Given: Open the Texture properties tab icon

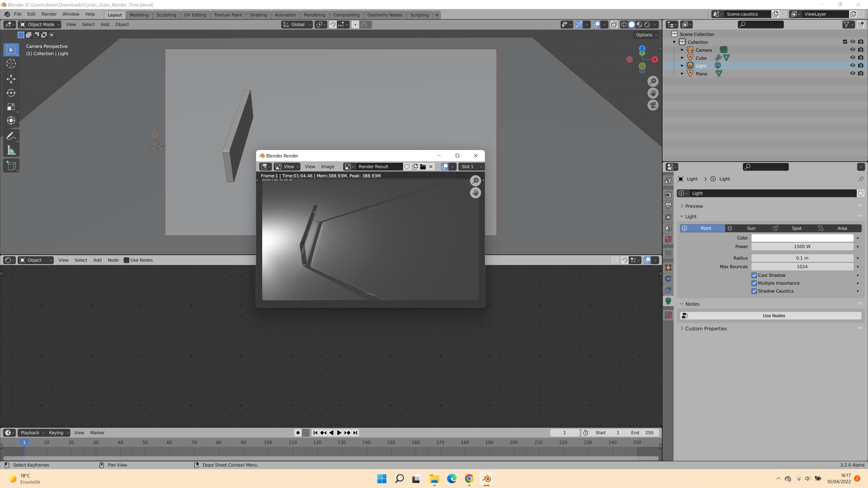Looking at the screenshot, I should click(x=668, y=315).
